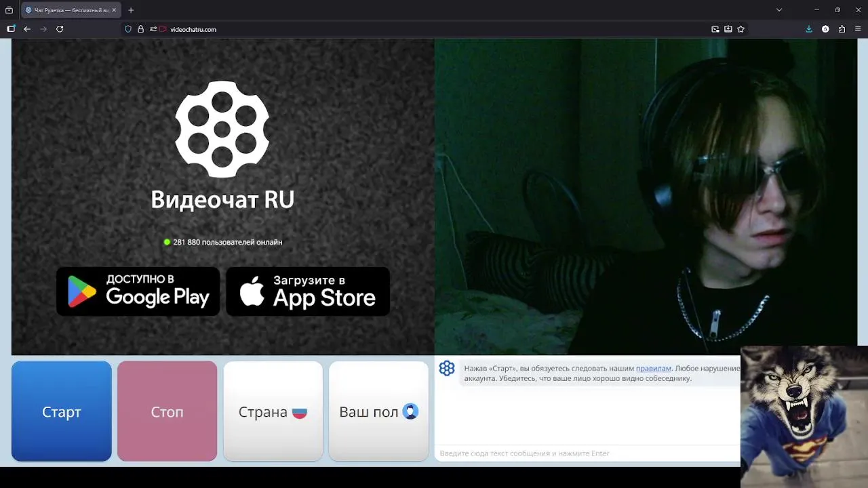View site security padlock info

tap(140, 29)
